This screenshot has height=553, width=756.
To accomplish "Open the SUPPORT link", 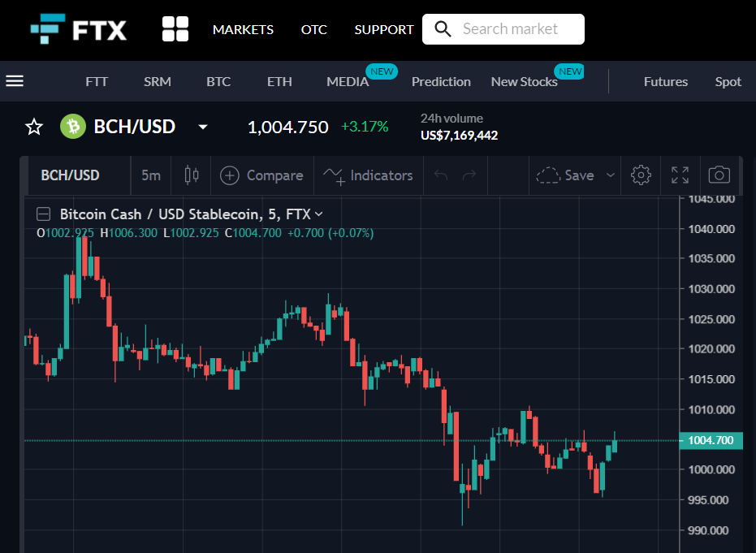I will [x=384, y=29].
